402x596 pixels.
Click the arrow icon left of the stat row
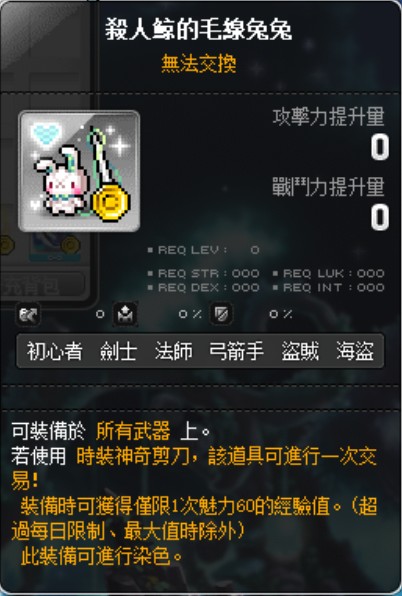[x=29, y=315]
